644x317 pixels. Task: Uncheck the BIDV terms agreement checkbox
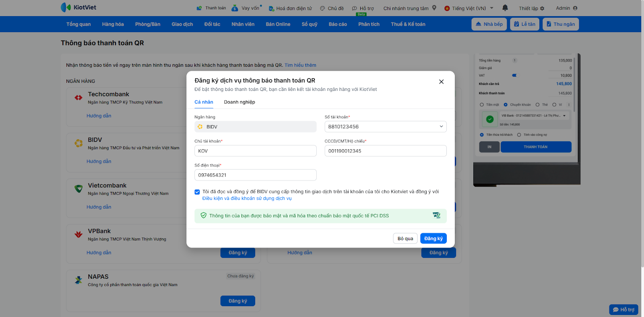click(x=197, y=192)
